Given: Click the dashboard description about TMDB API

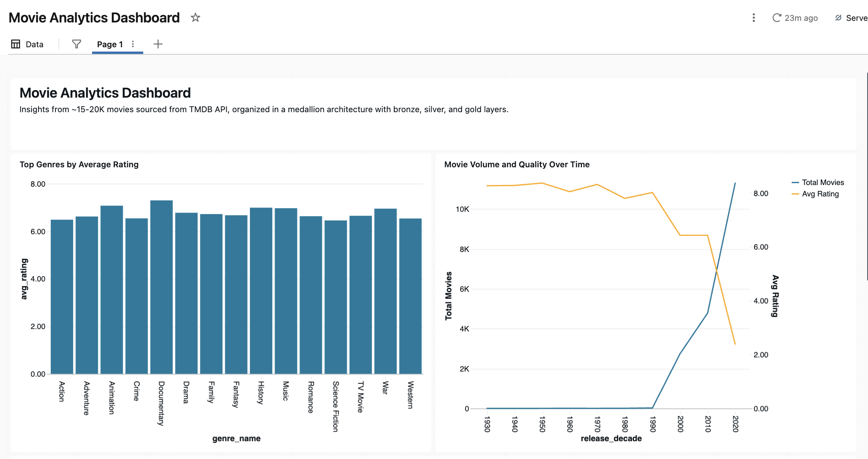Looking at the screenshot, I should tap(264, 109).
